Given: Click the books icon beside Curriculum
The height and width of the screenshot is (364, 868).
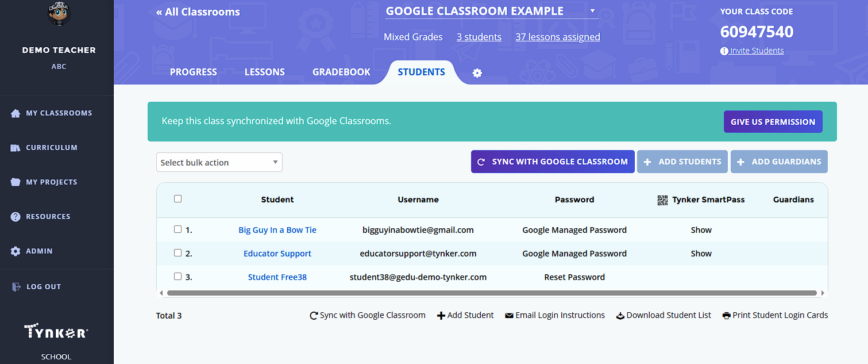Looking at the screenshot, I should pyautogui.click(x=16, y=148).
